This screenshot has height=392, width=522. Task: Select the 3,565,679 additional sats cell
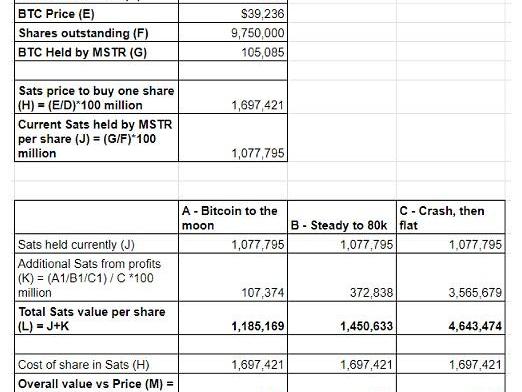tap(451, 277)
